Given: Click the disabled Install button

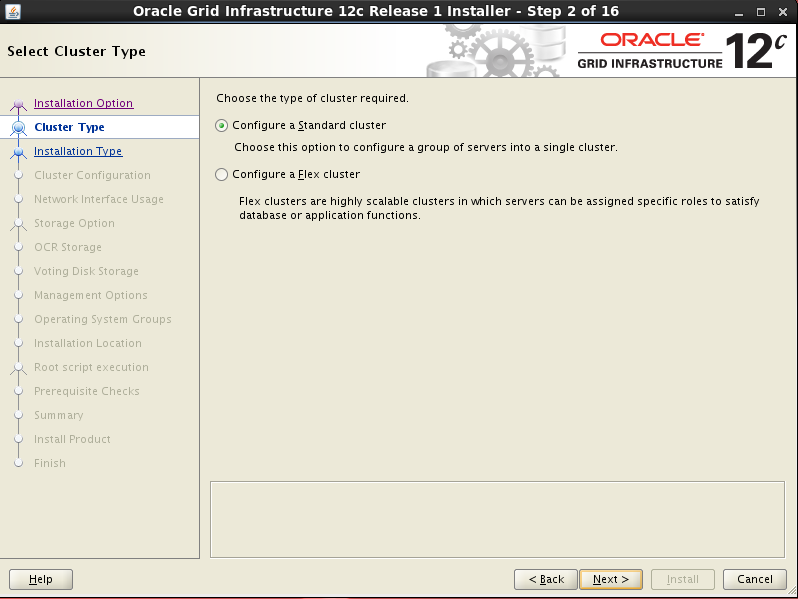Looking at the screenshot, I should click(682, 579).
